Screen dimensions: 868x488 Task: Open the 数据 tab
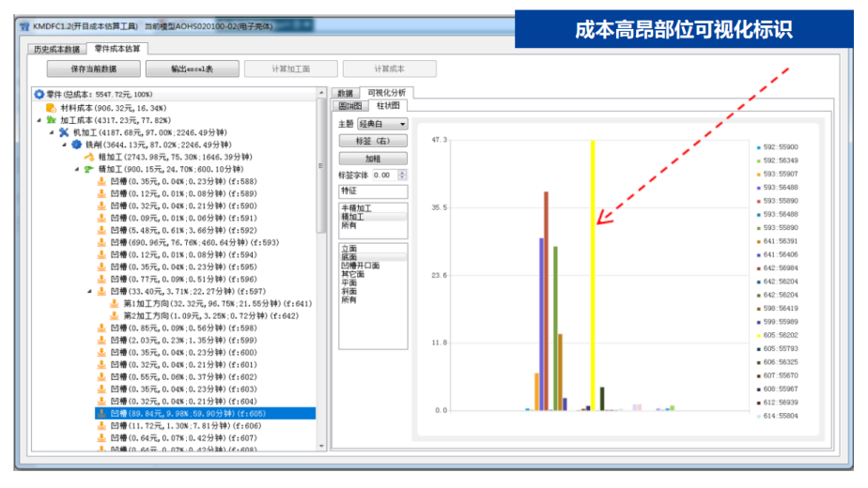point(346,93)
